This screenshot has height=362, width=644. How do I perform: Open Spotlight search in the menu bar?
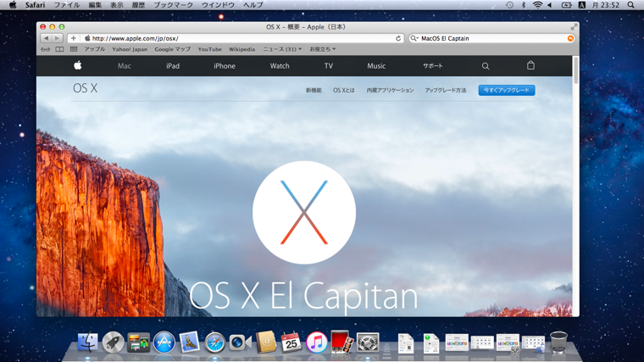pos(630,5)
